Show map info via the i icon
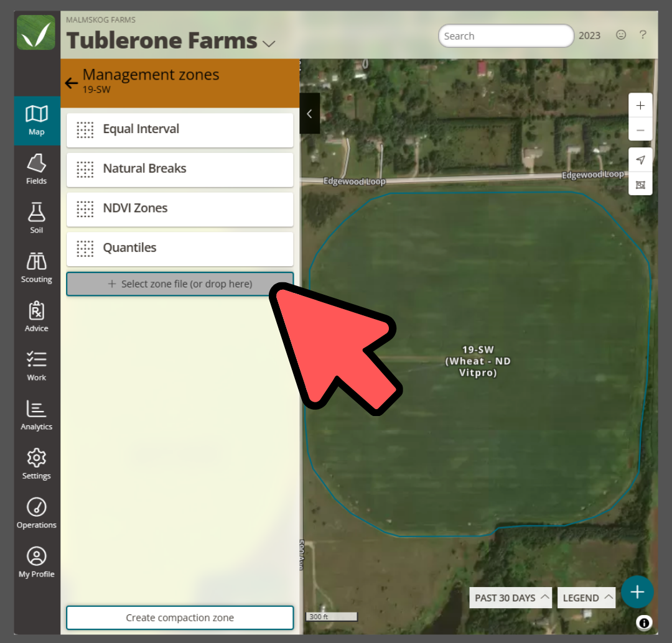This screenshot has width=672, height=643. (x=644, y=622)
